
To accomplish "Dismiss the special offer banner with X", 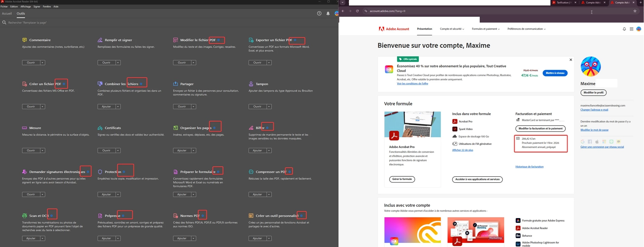I will pos(571,60).
